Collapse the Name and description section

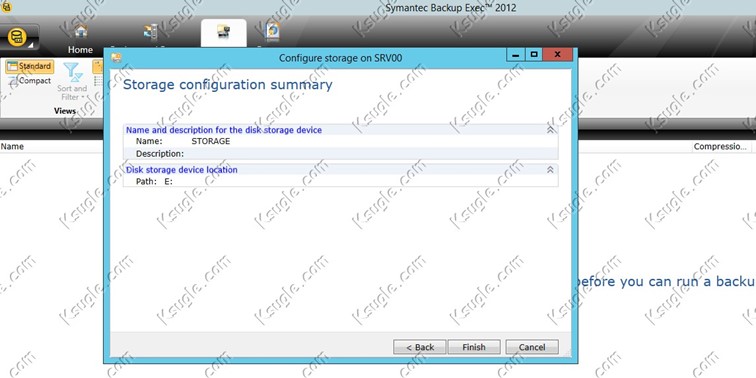tap(550, 130)
